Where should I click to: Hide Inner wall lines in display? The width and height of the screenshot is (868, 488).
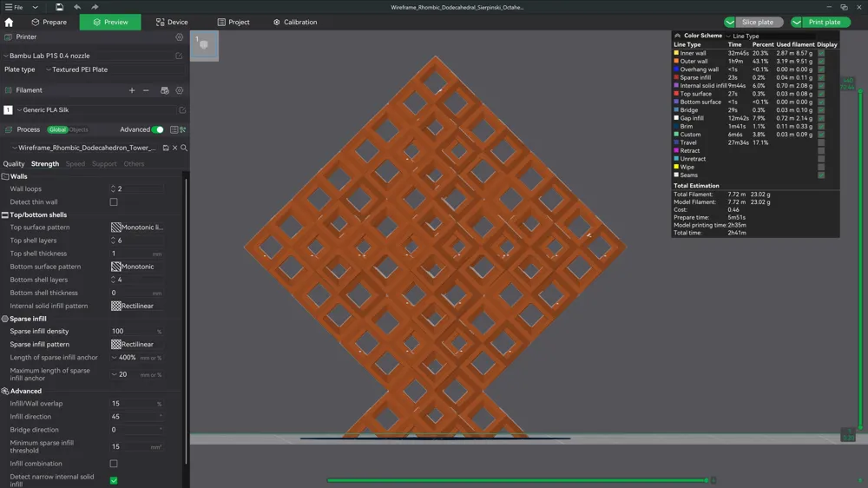tap(821, 53)
